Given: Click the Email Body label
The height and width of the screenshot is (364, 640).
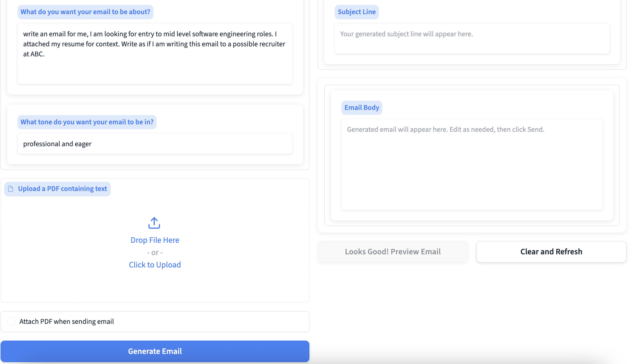Looking at the screenshot, I should (x=362, y=108).
